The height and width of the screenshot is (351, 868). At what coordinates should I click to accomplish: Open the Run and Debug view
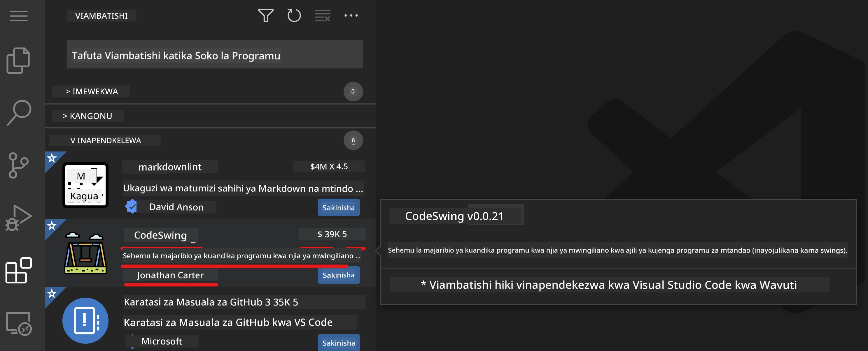coord(18,218)
